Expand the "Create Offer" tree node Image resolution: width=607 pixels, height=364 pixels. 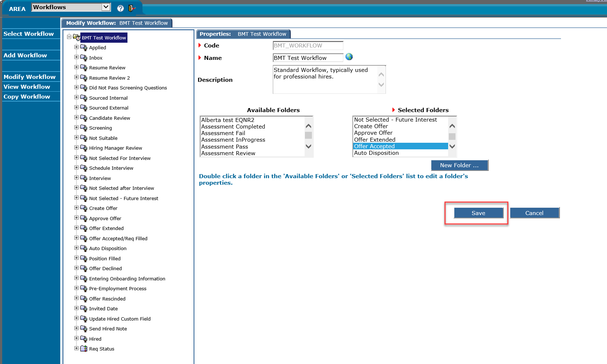[x=76, y=208]
